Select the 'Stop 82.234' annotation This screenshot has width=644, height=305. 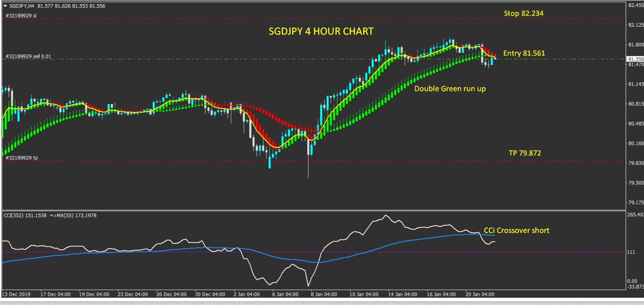click(x=523, y=13)
